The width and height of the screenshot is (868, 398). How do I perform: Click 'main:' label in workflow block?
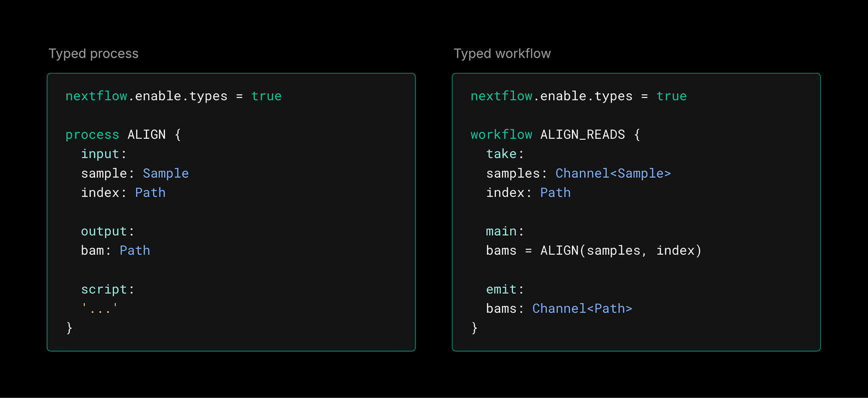505,231
